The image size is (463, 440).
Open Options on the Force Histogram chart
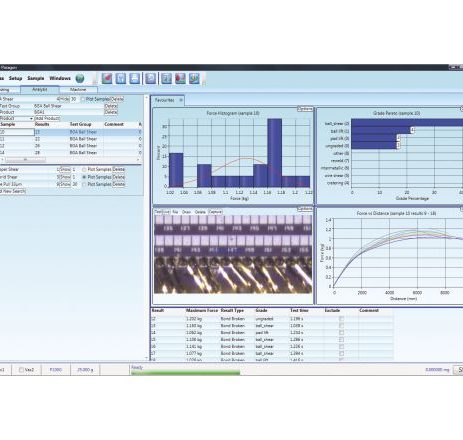click(305, 109)
